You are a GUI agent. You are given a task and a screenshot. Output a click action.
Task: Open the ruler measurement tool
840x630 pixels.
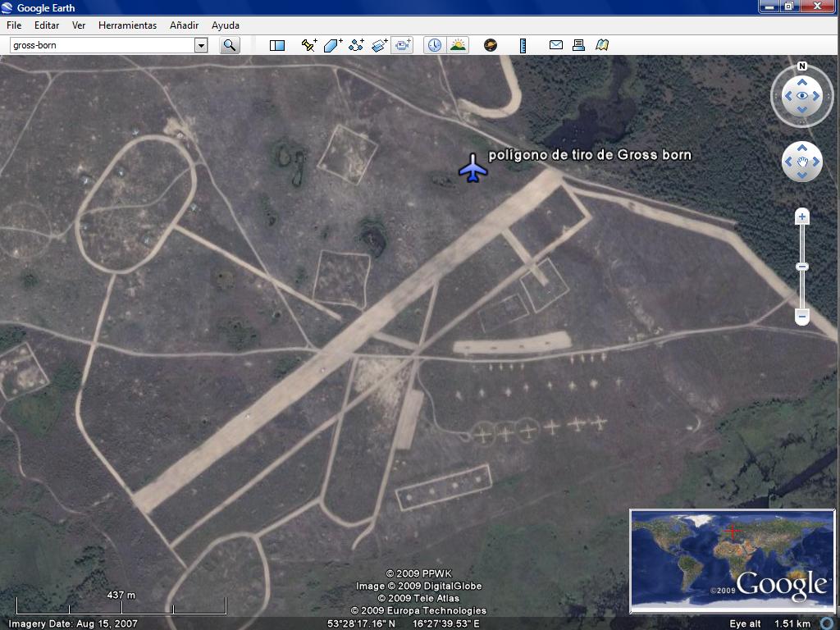[523, 45]
